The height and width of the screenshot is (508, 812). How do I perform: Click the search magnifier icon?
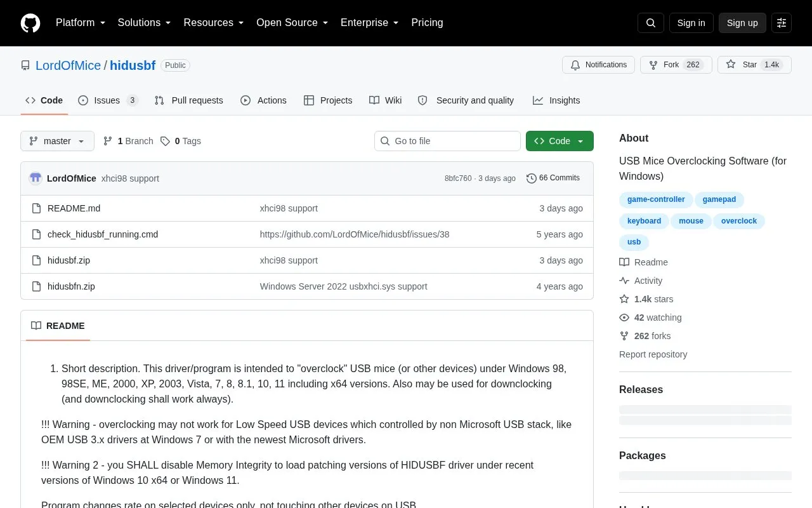[x=651, y=23]
